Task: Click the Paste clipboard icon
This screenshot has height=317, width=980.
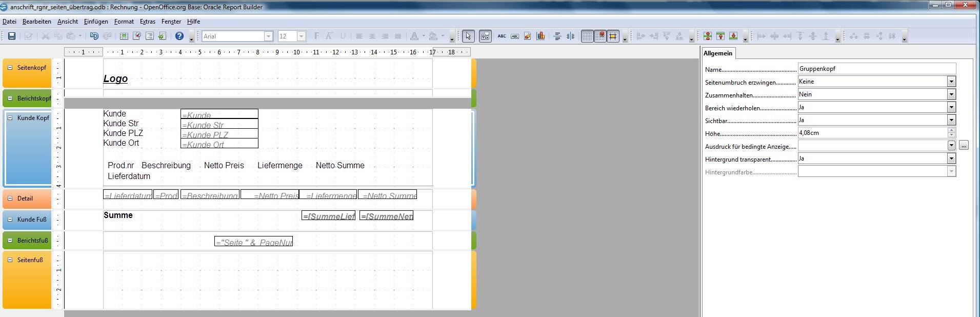Action: pyautogui.click(x=71, y=36)
